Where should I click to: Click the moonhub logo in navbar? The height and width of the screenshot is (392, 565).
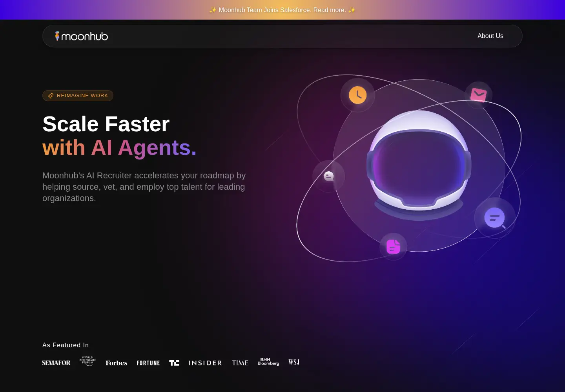tap(82, 36)
